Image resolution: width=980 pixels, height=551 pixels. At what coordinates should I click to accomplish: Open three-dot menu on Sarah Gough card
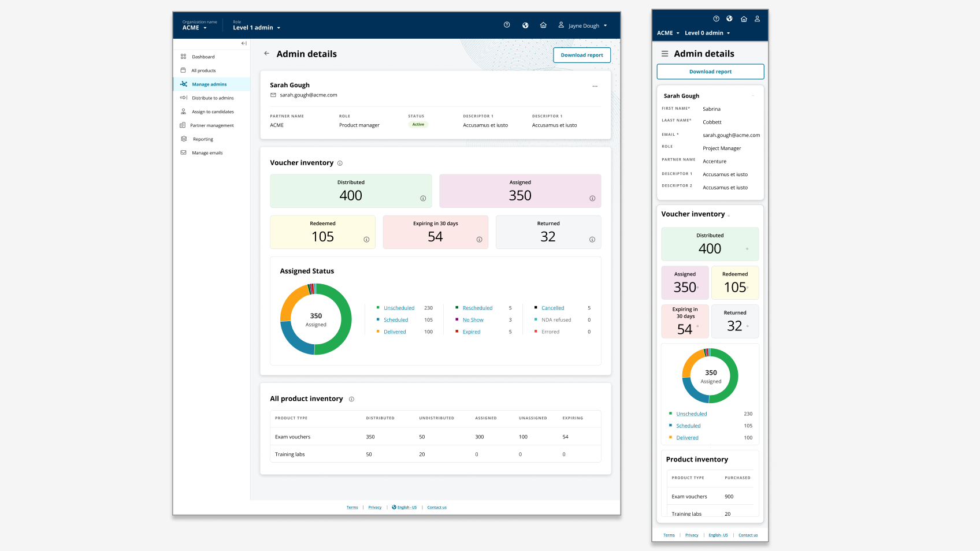(x=595, y=86)
